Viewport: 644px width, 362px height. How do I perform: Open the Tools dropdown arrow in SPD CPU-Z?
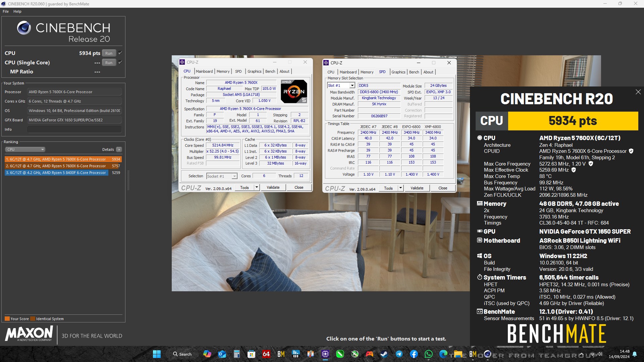click(400, 188)
